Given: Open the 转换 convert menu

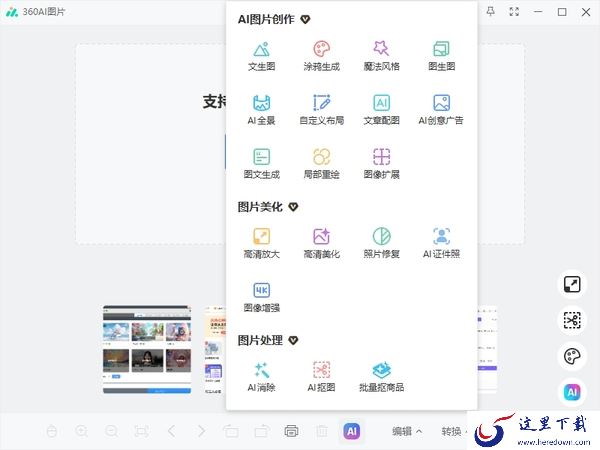Looking at the screenshot, I should point(452,431).
